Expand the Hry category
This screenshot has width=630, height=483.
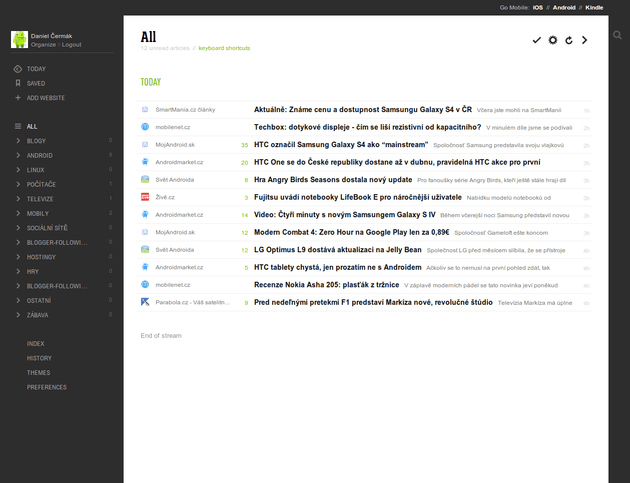[18, 271]
